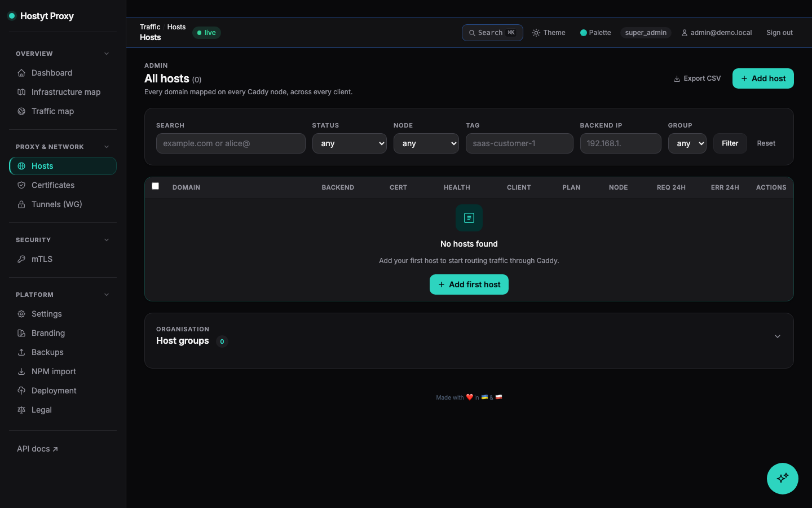Click the NPM import download icon
The image size is (812, 508).
tap(21, 371)
